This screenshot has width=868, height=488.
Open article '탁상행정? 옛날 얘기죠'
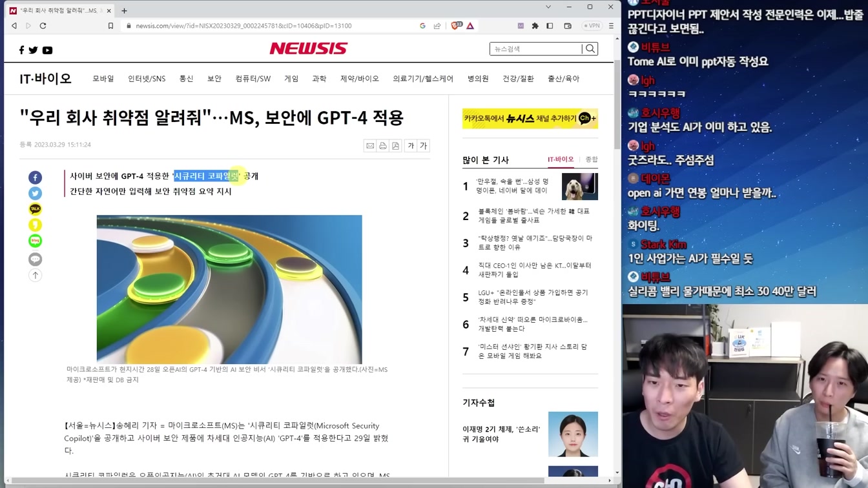(535, 243)
